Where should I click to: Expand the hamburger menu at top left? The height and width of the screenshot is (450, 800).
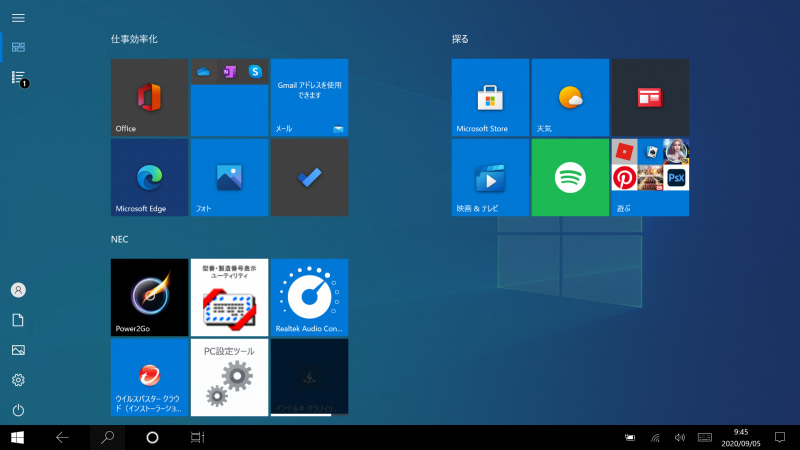(x=18, y=18)
